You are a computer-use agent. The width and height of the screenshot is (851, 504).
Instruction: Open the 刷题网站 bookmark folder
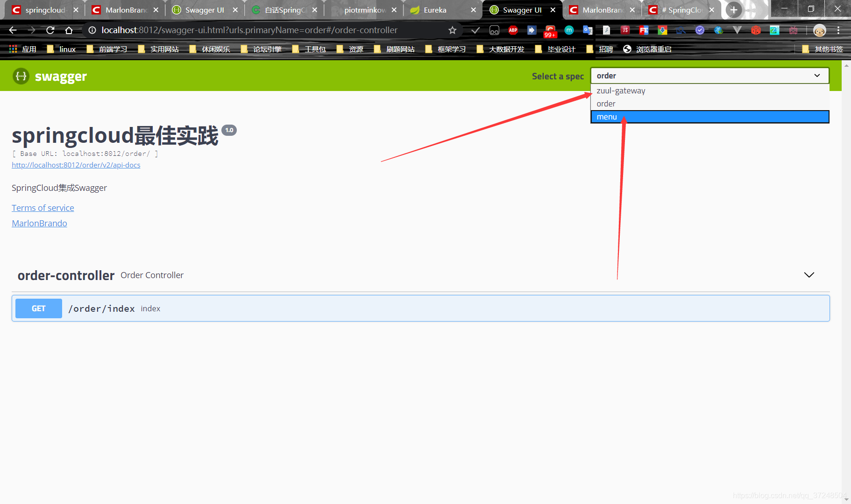tap(394, 49)
